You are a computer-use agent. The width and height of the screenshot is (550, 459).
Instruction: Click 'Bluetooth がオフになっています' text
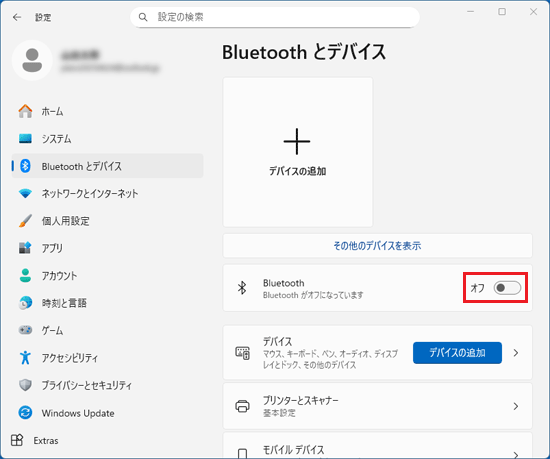313,295
